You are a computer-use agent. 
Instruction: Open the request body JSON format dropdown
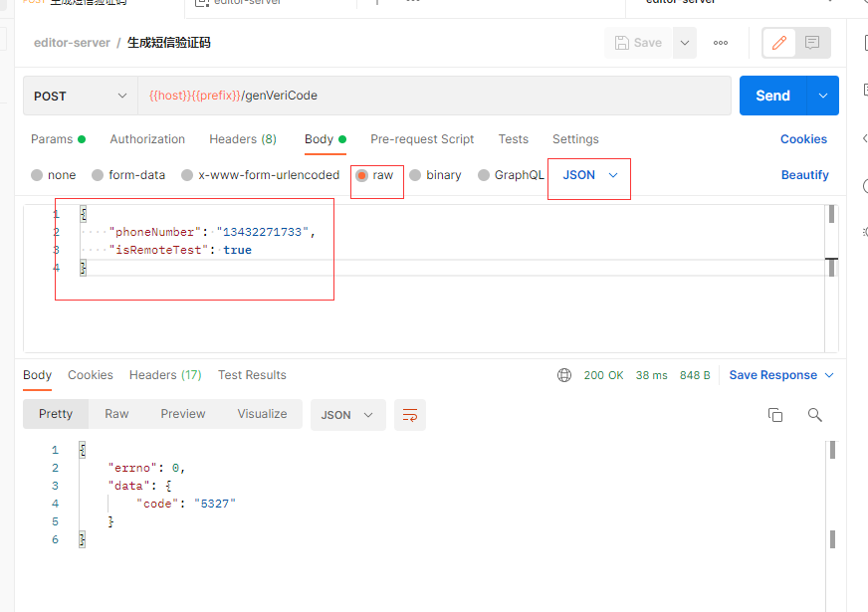click(x=589, y=175)
